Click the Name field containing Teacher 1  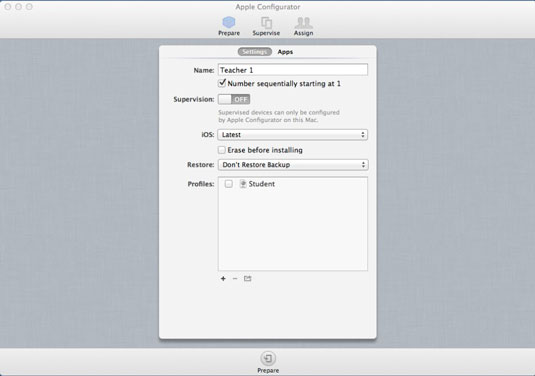(x=293, y=70)
